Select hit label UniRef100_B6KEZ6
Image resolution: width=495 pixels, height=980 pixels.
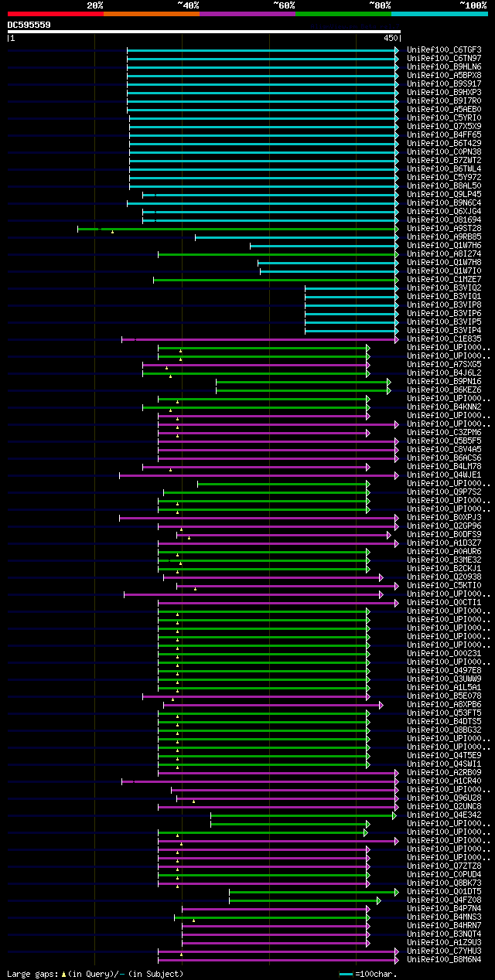444,390
